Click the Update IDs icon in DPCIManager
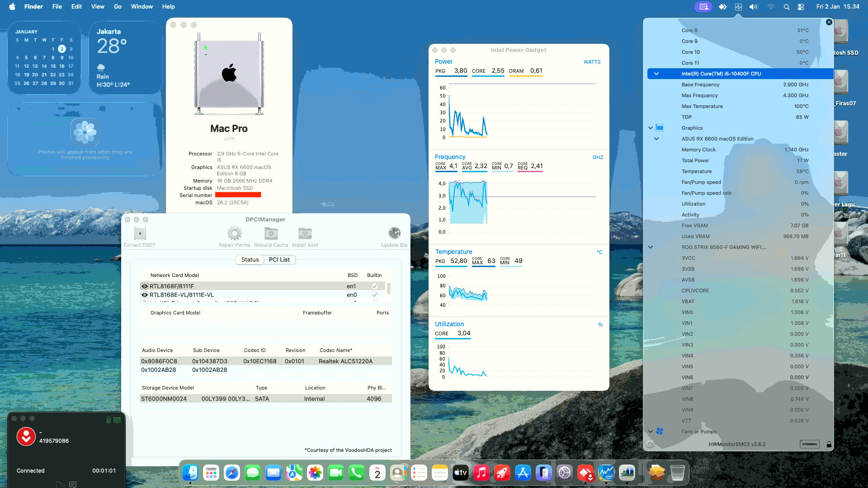Image resolution: width=868 pixels, height=488 pixels. point(393,232)
